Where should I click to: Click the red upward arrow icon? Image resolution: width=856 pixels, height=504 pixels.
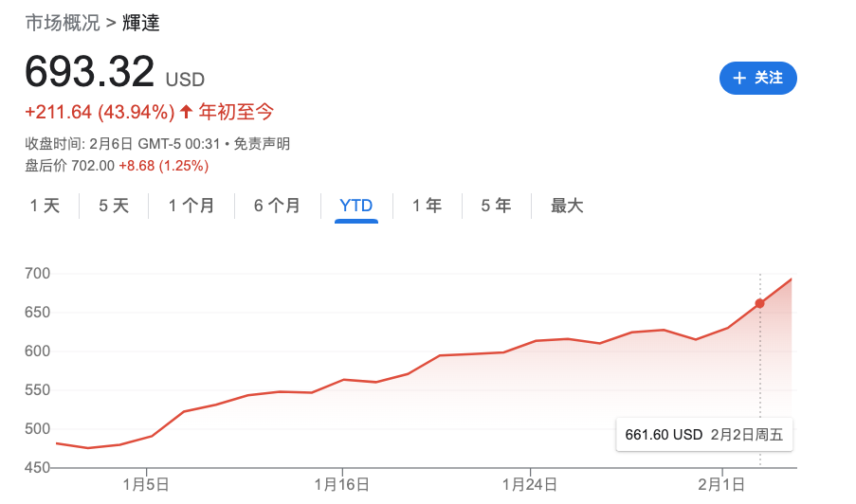pos(186,112)
